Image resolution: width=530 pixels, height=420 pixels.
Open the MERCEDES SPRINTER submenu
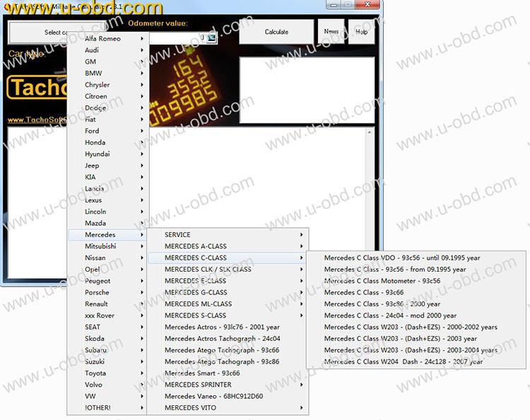pyautogui.click(x=227, y=385)
